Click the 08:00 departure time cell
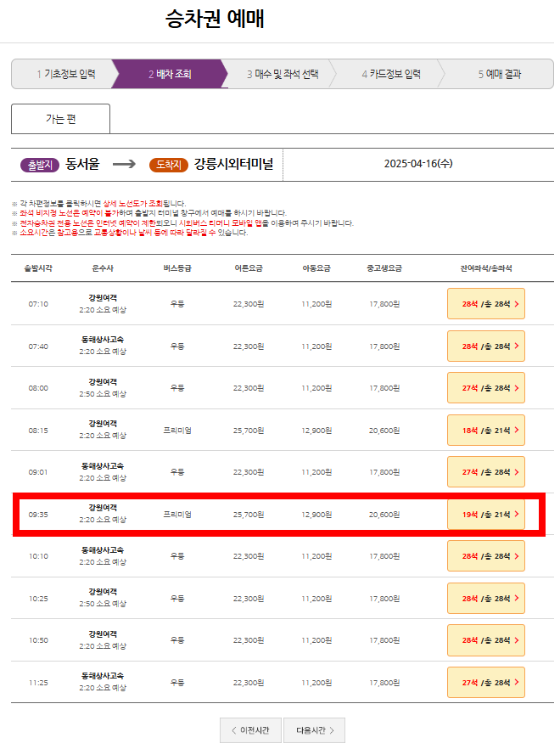The height and width of the screenshot is (749, 560). tap(38, 388)
